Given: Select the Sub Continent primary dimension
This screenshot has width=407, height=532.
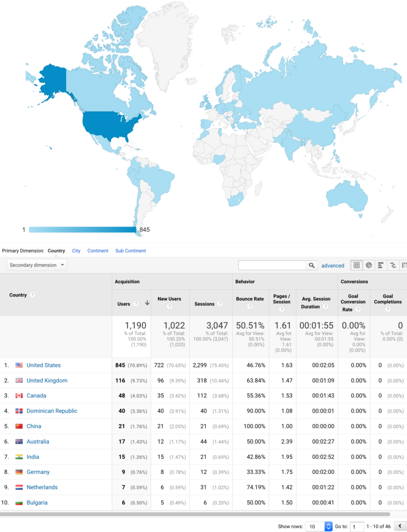Looking at the screenshot, I should tap(130, 251).
